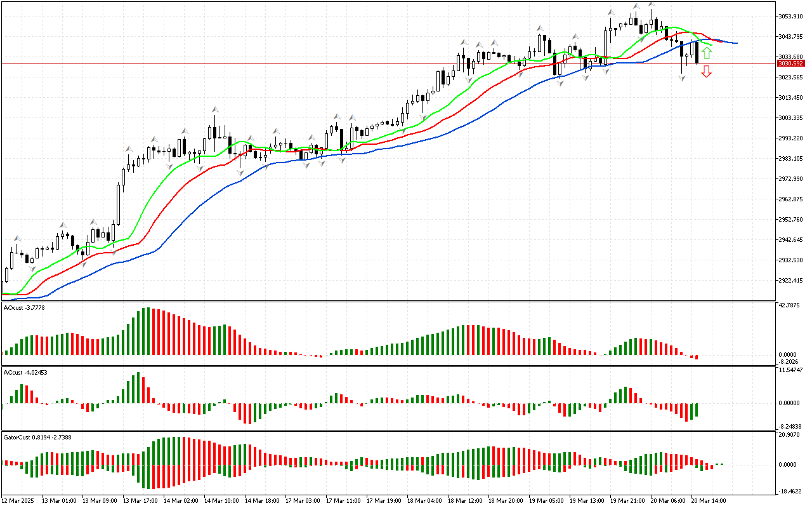Click the ACcust scale maximum 11.54747
The height and width of the screenshot is (508, 812).
click(x=792, y=370)
